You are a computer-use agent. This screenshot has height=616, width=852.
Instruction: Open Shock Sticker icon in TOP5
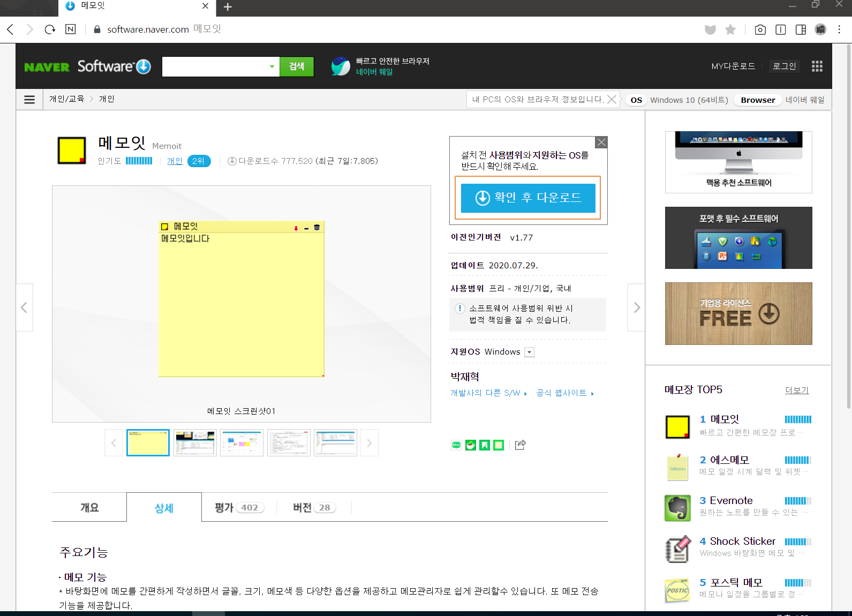[677, 549]
